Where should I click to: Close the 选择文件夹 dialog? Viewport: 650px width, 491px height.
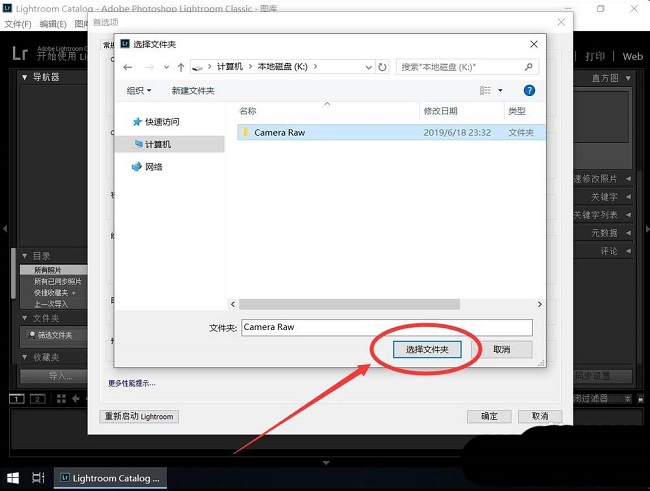[x=534, y=44]
